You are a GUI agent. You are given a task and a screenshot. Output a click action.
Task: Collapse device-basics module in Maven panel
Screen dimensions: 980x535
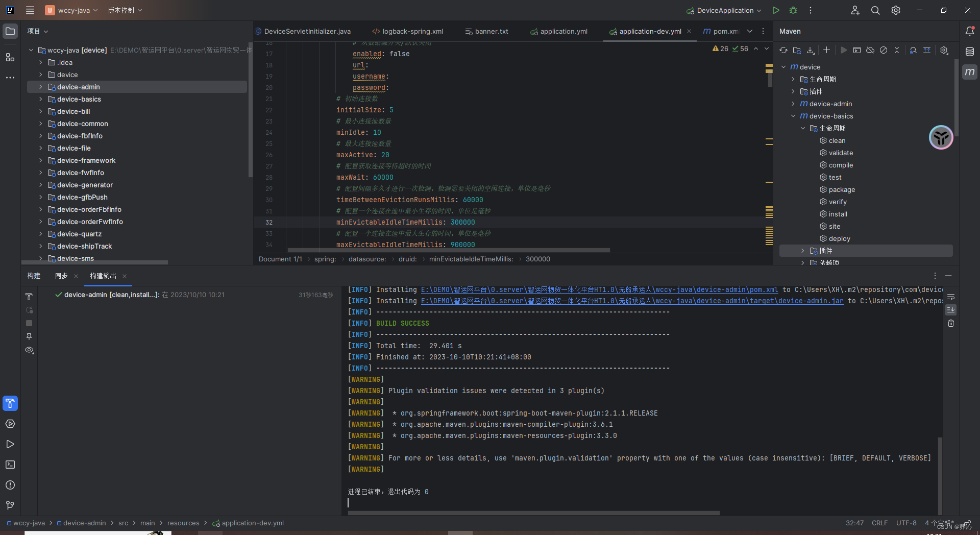pyautogui.click(x=793, y=116)
